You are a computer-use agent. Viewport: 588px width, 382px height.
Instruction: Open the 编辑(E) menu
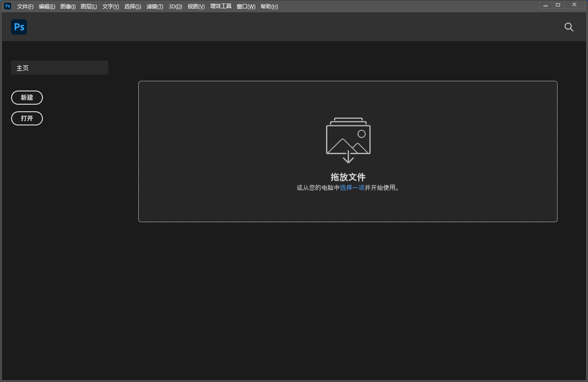tap(47, 7)
